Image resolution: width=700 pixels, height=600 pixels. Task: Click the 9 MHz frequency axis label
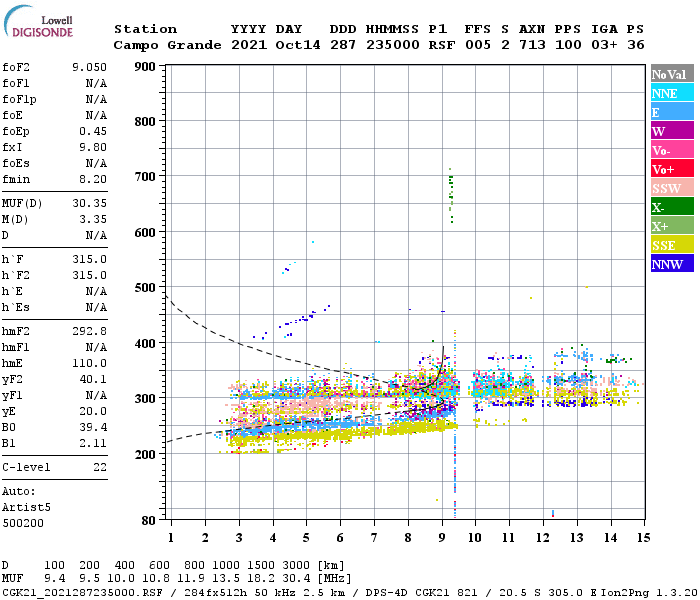[442, 538]
